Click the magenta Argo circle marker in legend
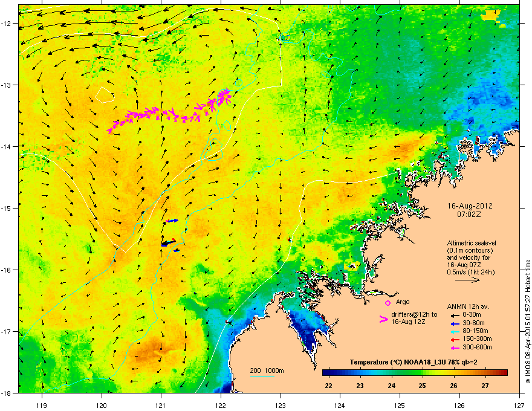 point(388,303)
